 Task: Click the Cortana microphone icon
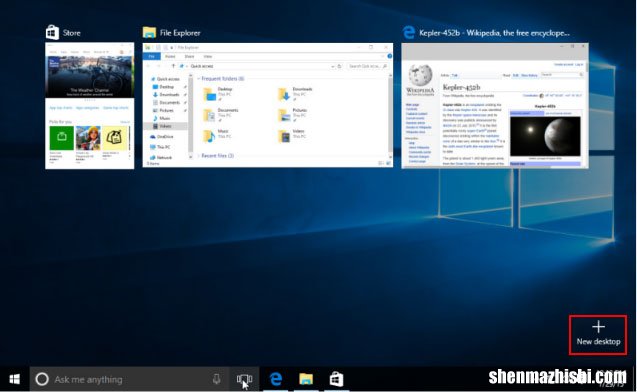click(217, 379)
